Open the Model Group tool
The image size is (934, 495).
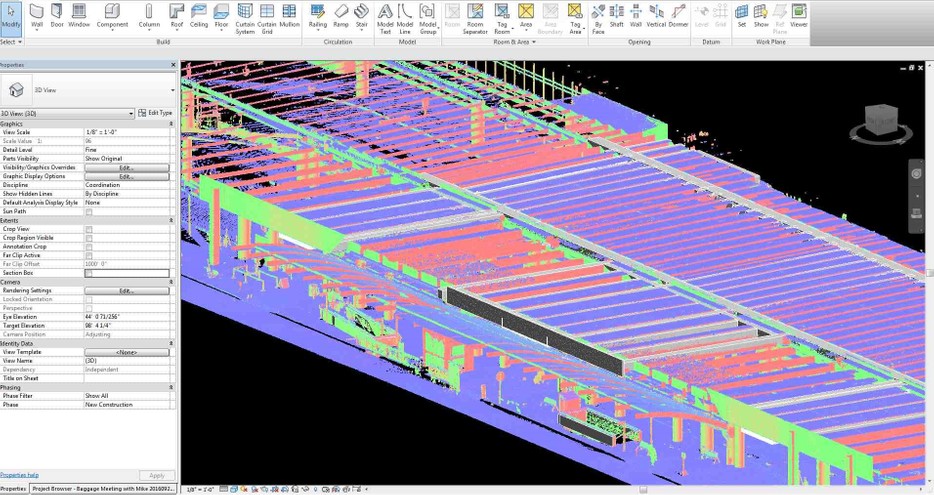coord(428,19)
